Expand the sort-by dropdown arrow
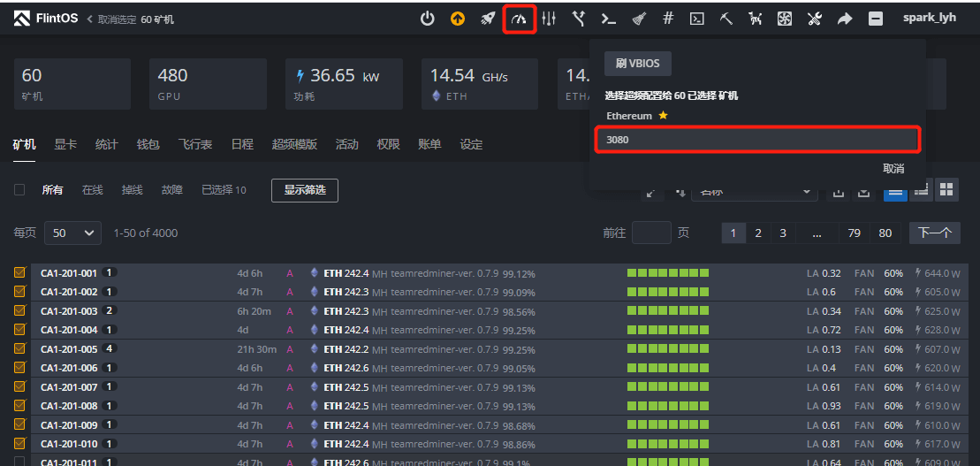 [806, 191]
